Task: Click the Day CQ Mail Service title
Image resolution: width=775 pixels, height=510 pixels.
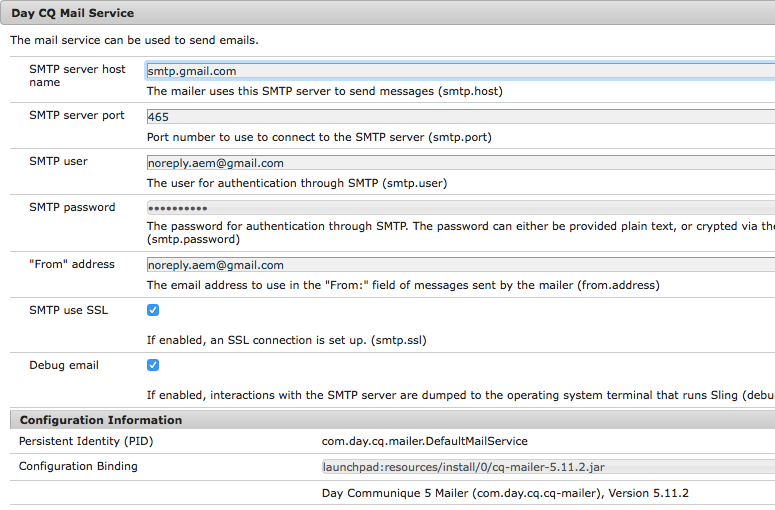Action: (x=72, y=13)
